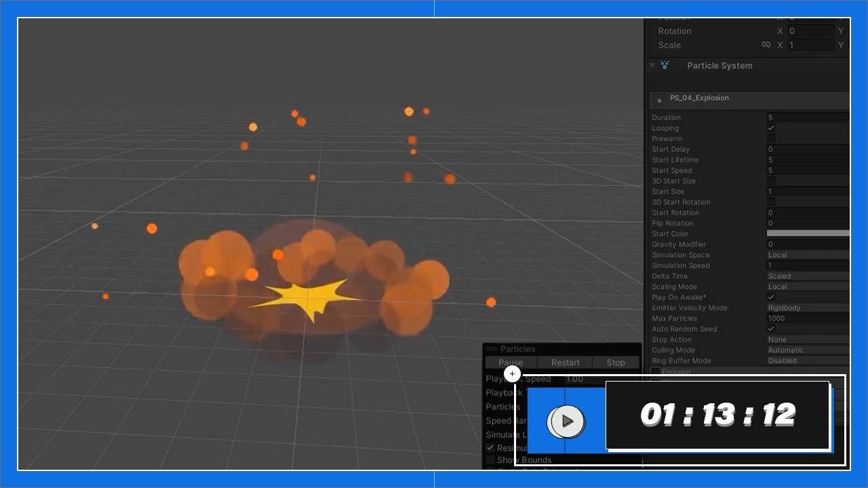This screenshot has height=488, width=868.
Task: Open the Delta Time dropdown
Action: pos(808,276)
